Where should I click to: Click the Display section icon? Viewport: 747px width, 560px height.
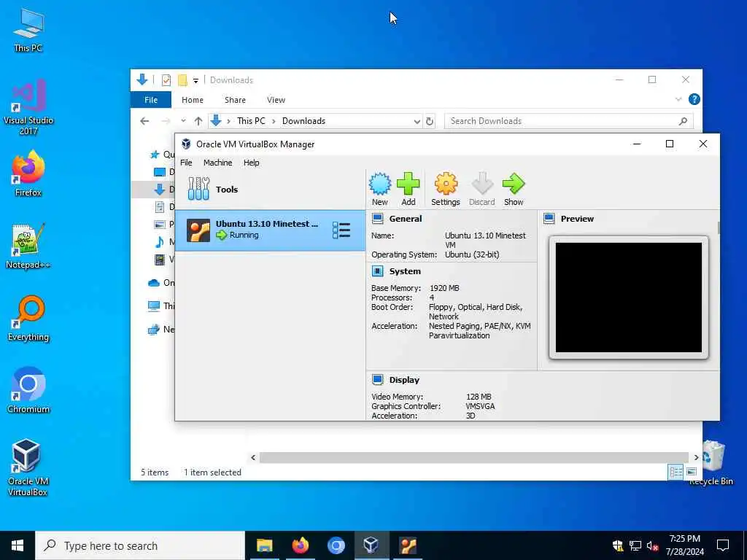pyautogui.click(x=377, y=379)
